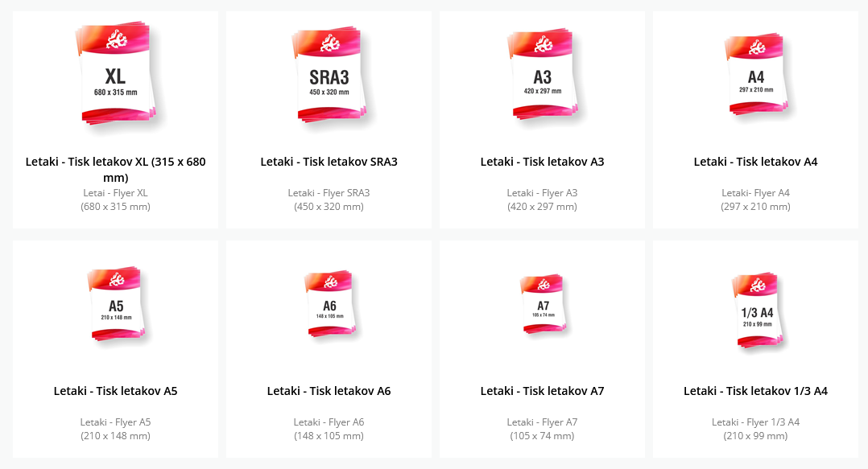The width and height of the screenshot is (868, 469).
Task: Go to Tisk letakov A4 title
Action: (755, 162)
